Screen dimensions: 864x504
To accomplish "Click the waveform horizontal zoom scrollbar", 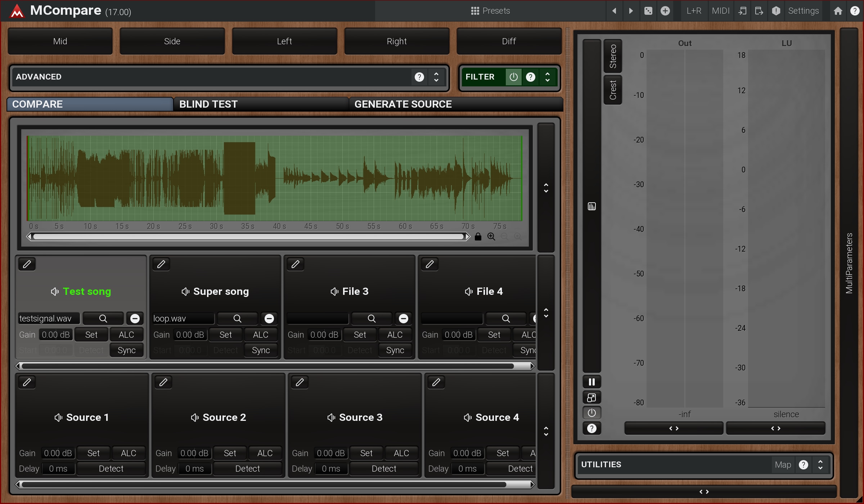I will point(248,237).
